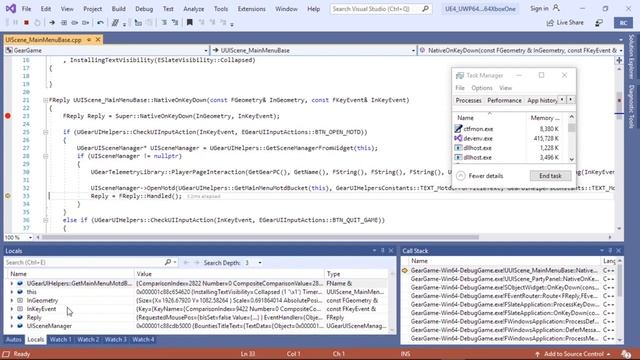The width and height of the screenshot is (640, 360).
Task: Expand the UISceneManager local variable
Action: [11, 326]
